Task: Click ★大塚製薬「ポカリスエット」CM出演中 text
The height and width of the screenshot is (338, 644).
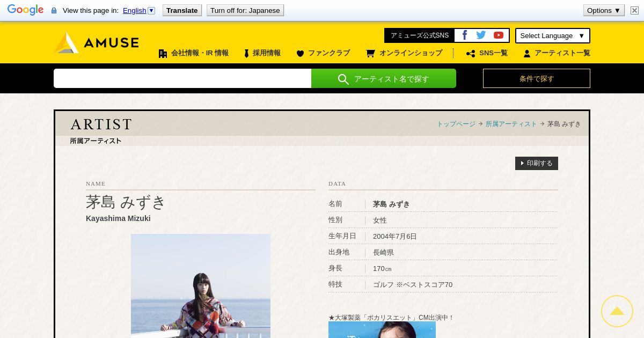Action: [391, 318]
